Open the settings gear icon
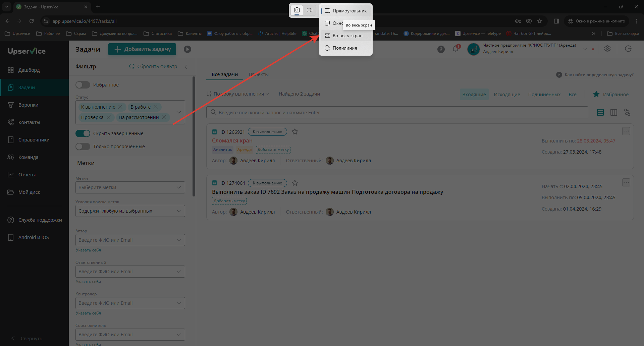 click(607, 49)
